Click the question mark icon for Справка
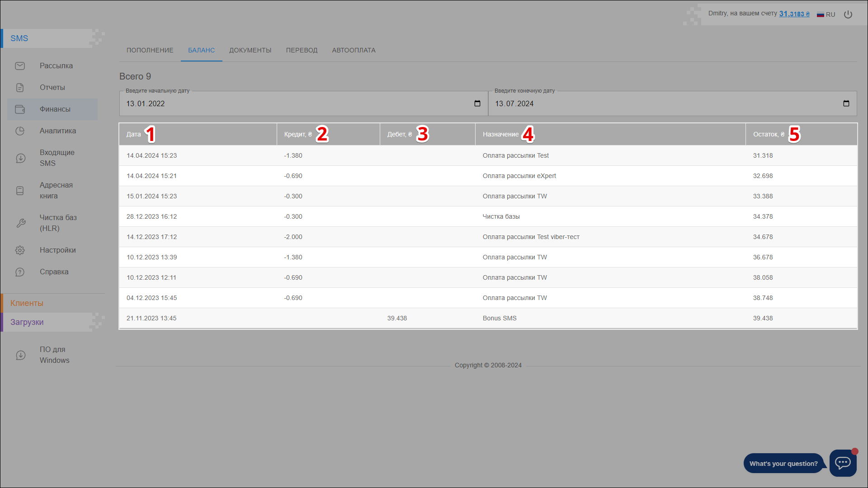868x488 pixels. (20, 272)
